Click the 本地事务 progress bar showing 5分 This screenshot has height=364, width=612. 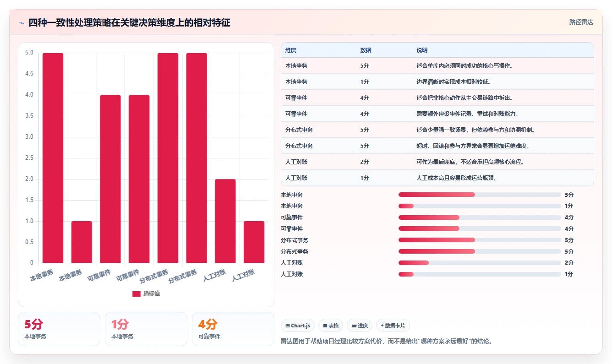pos(480,195)
